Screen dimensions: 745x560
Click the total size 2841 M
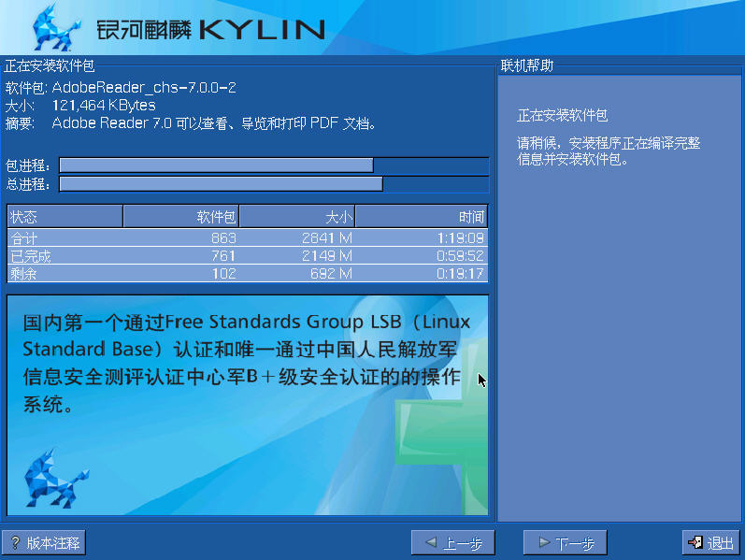pos(327,237)
